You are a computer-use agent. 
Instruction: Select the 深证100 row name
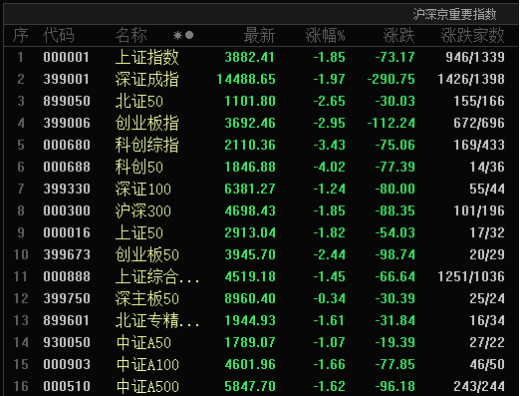[143, 189]
